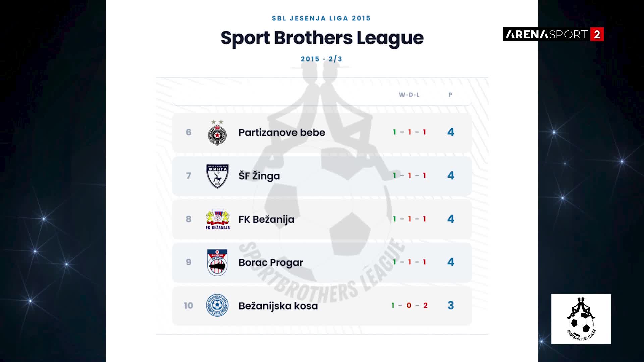The height and width of the screenshot is (362, 644).
Task: Click the P points column header
Action: pos(450,95)
